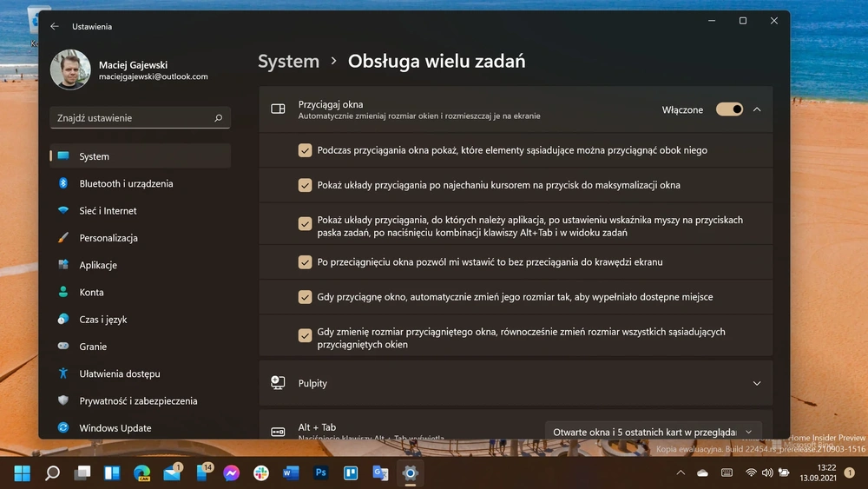Turn off the Przyciągaj okna switch
Viewport: 868px width, 489px height.
[x=730, y=109]
